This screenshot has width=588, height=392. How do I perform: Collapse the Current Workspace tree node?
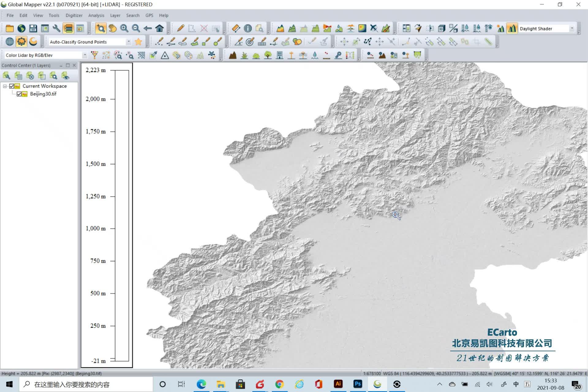coord(5,86)
